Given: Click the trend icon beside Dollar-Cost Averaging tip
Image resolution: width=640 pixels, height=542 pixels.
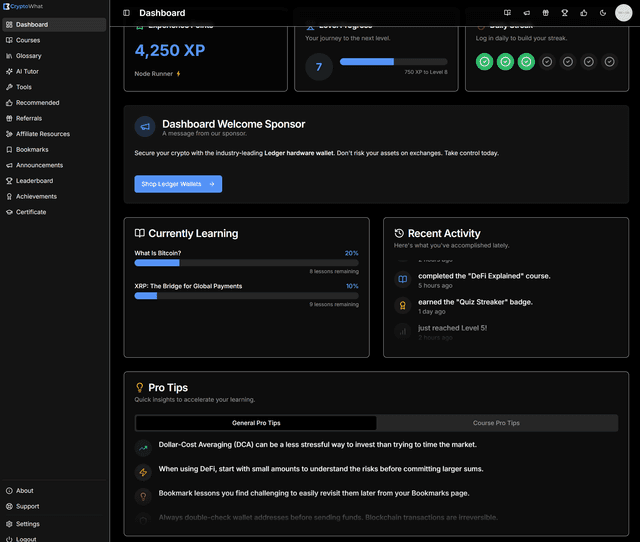Looking at the screenshot, I should point(143,448).
